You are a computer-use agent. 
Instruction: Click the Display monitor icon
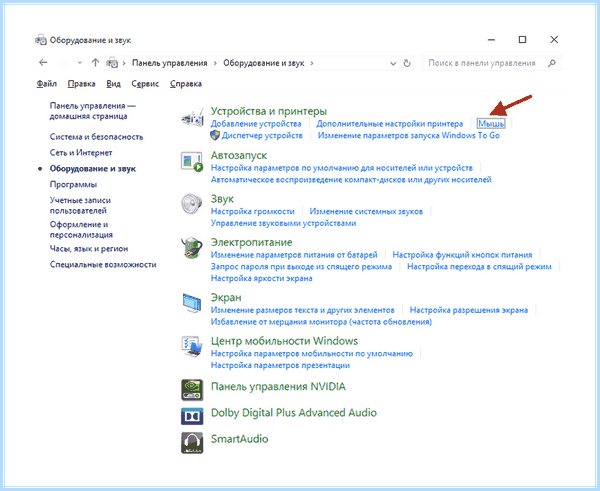tap(192, 303)
